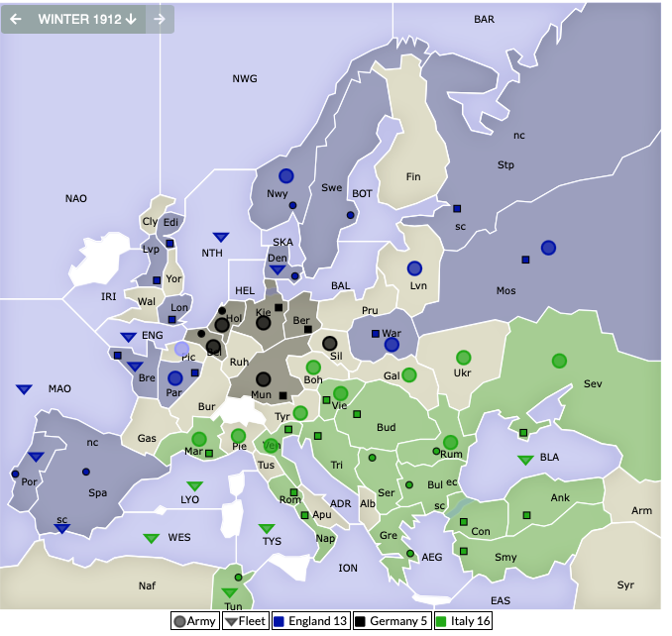Click the supply center marker in Smyrna

(x=464, y=551)
